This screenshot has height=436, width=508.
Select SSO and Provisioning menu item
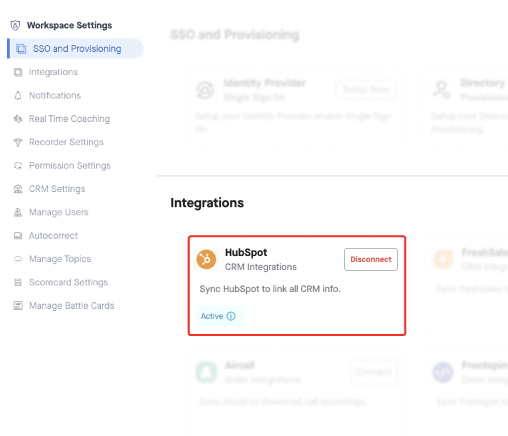point(75,48)
